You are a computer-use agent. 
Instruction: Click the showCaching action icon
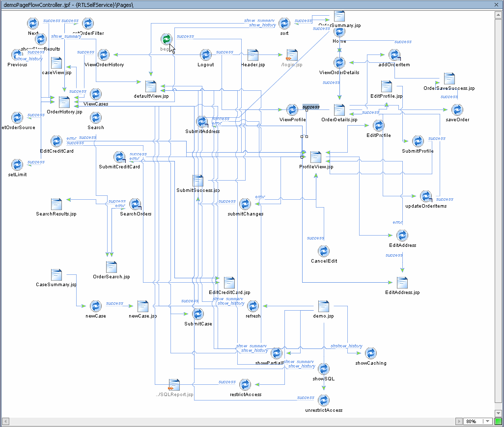pos(371,353)
